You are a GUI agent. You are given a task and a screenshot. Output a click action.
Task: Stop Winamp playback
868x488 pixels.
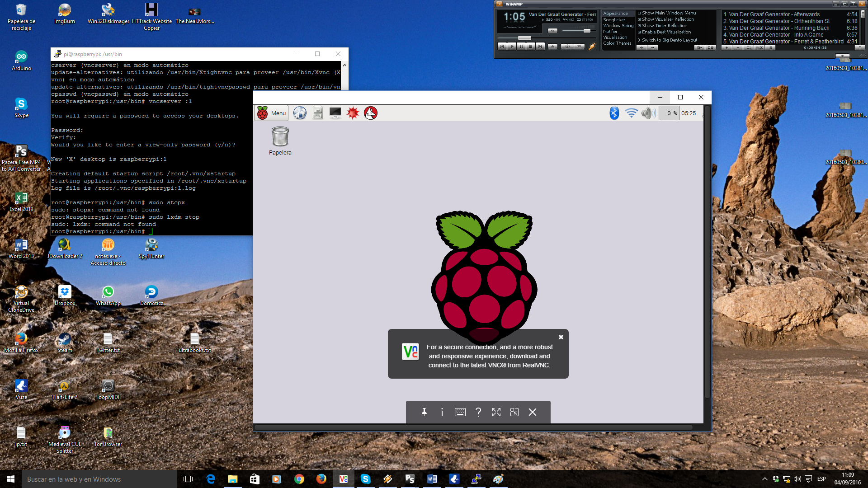tap(531, 46)
